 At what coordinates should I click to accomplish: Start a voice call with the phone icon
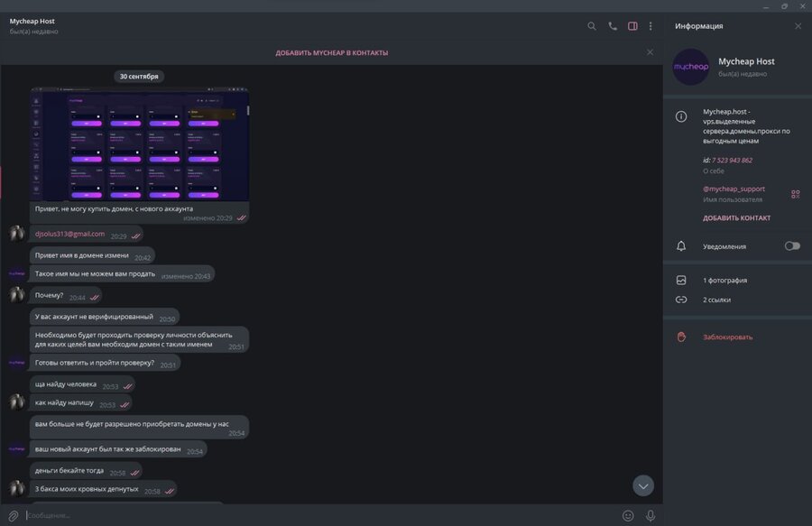613,26
